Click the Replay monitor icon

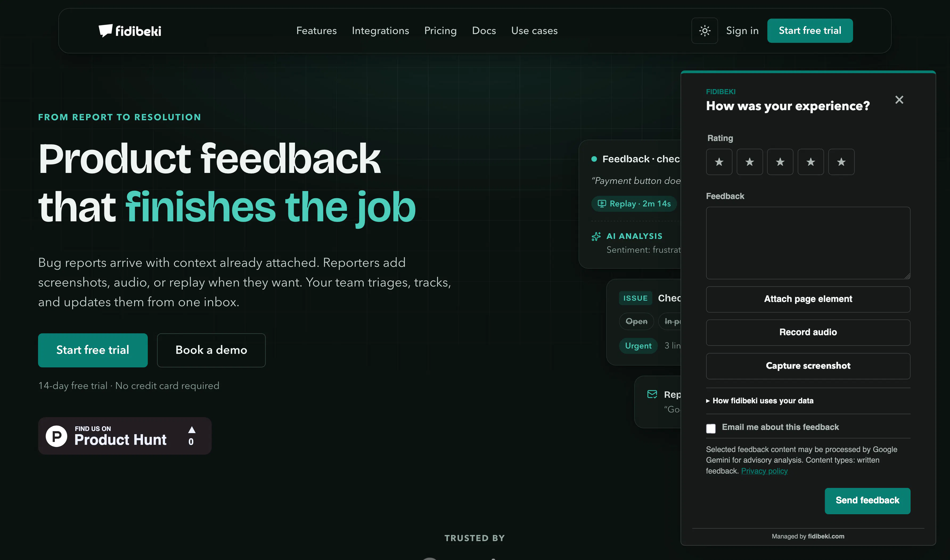[x=601, y=204]
